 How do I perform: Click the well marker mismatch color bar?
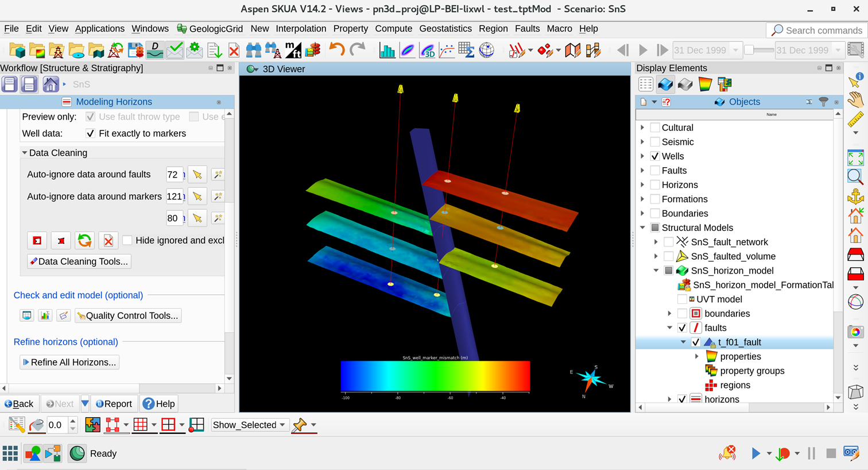tap(435, 376)
